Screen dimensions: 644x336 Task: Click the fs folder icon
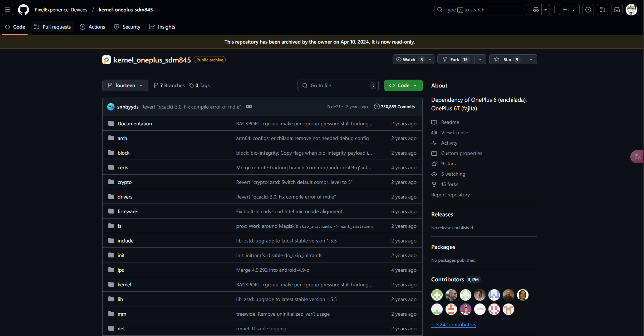pos(111,226)
